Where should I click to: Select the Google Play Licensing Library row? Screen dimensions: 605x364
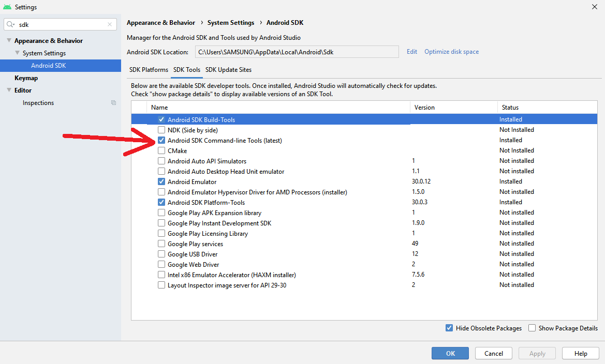364,233
